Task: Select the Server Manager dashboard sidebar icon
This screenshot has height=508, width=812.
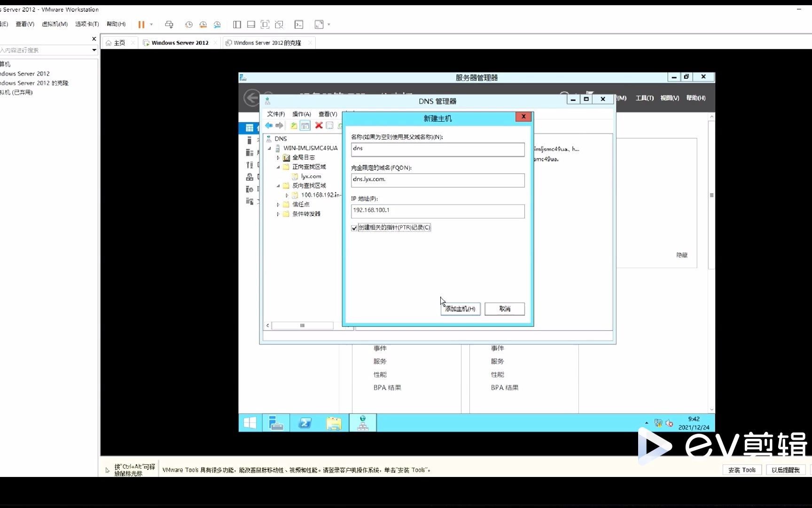Action: [250, 128]
